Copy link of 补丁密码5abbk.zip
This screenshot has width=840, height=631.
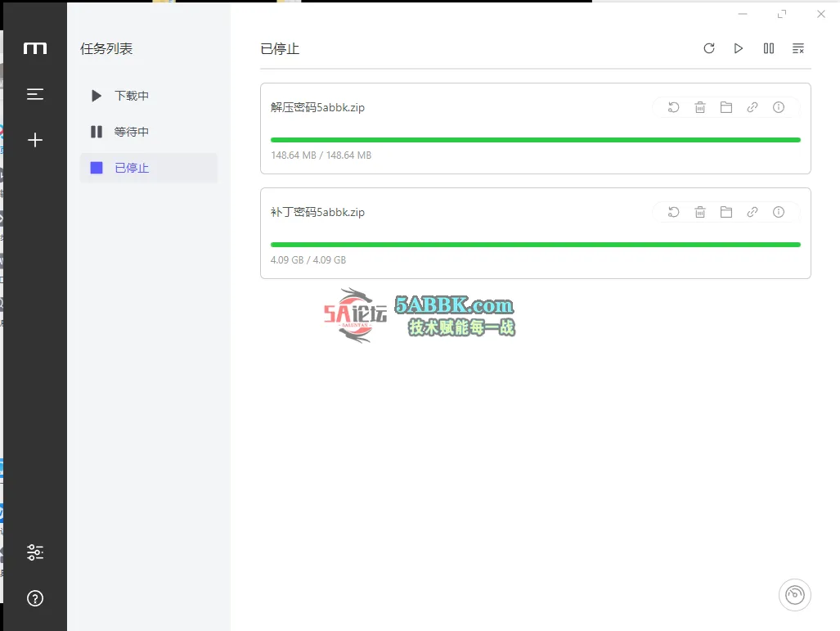[x=752, y=212]
